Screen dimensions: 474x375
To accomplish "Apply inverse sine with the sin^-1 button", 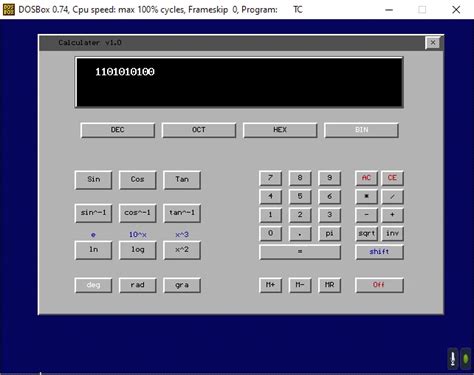I will [94, 213].
